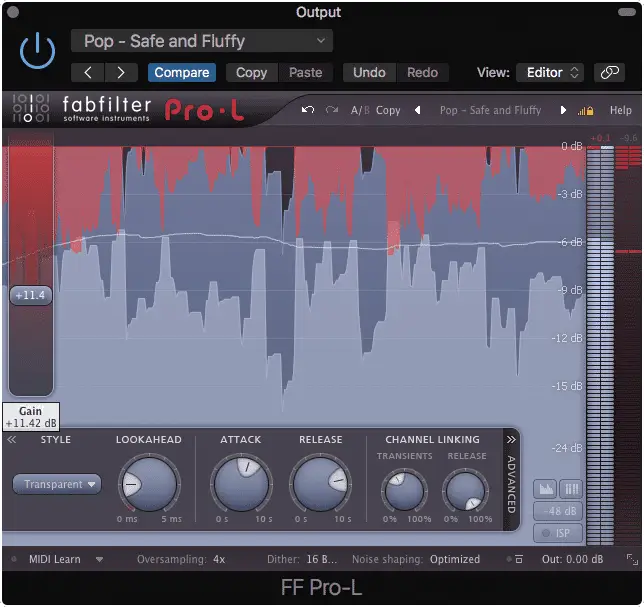This screenshot has width=644, height=607.
Task: Click the Channel Linking Release knob
Action: click(466, 491)
